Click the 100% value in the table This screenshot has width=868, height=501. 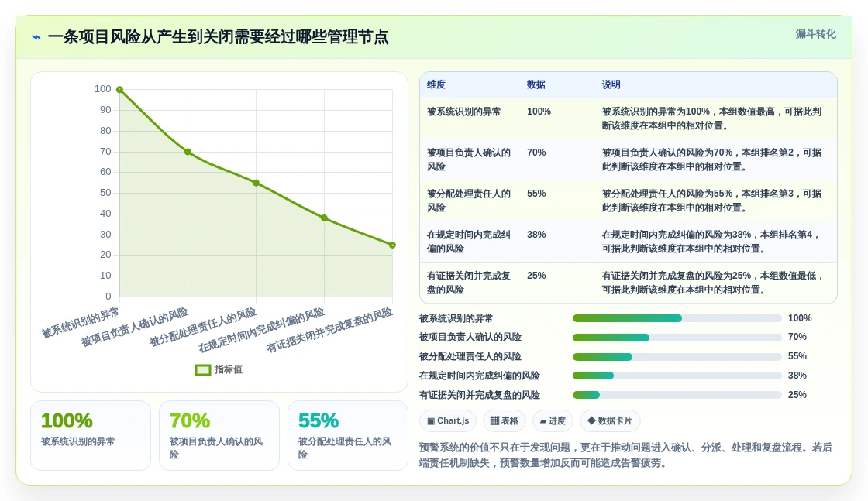539,112
